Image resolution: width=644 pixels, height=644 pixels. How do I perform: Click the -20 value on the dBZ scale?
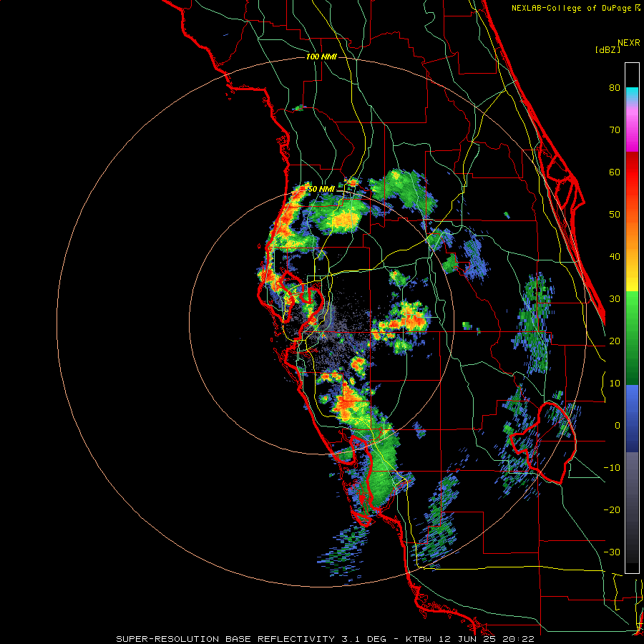click(x=612, y=510)
